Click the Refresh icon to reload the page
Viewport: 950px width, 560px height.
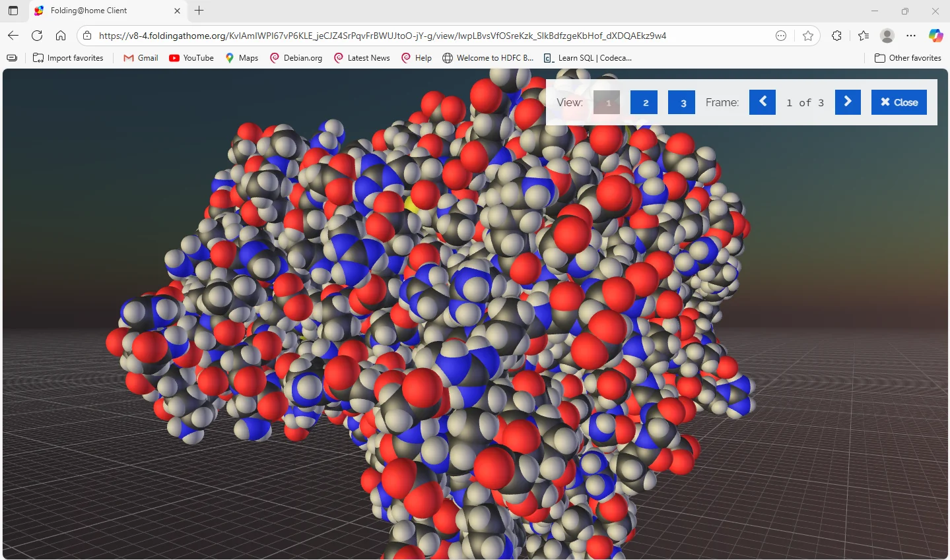click(37, 36)
